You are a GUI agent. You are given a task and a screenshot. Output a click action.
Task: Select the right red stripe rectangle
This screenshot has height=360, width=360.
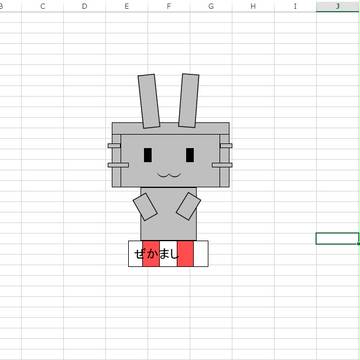(x=185, y=254)
